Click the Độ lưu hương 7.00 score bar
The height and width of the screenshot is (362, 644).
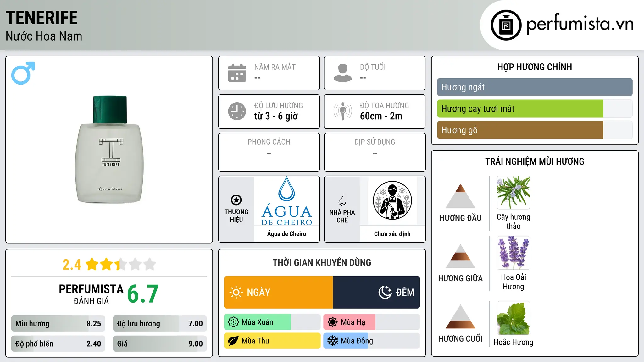[x=160, y=324]
